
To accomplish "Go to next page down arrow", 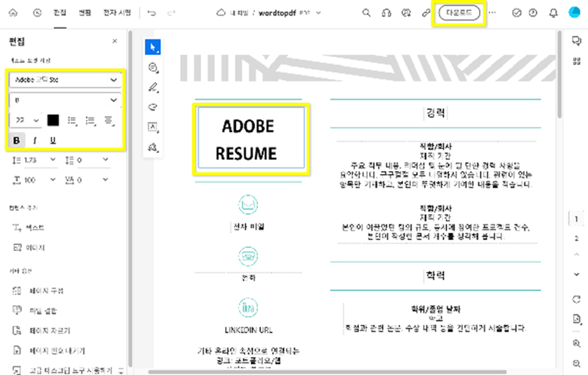I will coord(576,275).
